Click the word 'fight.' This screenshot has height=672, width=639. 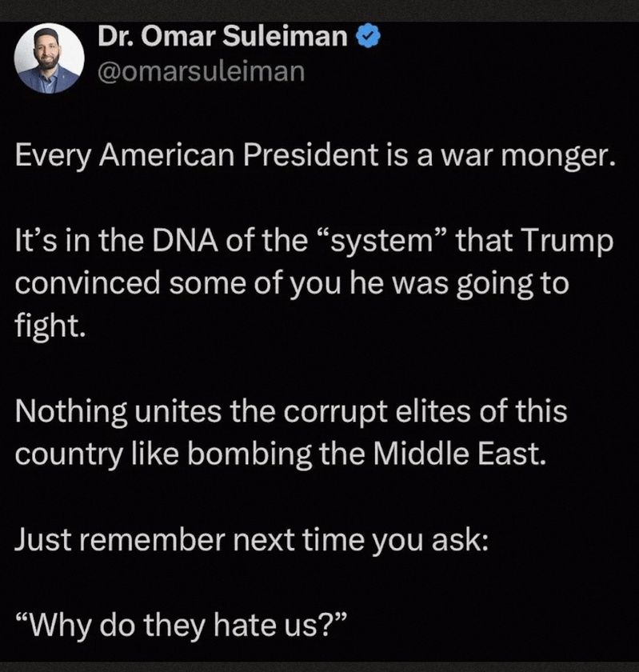47,326
